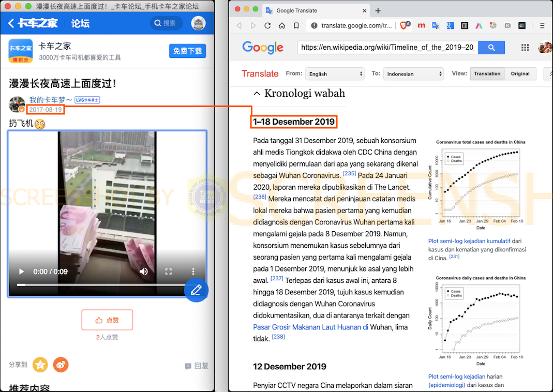This screenshot has width=553, height=392.
Task: Collapse the Kronologi wabah section
Action: point(257,94)
